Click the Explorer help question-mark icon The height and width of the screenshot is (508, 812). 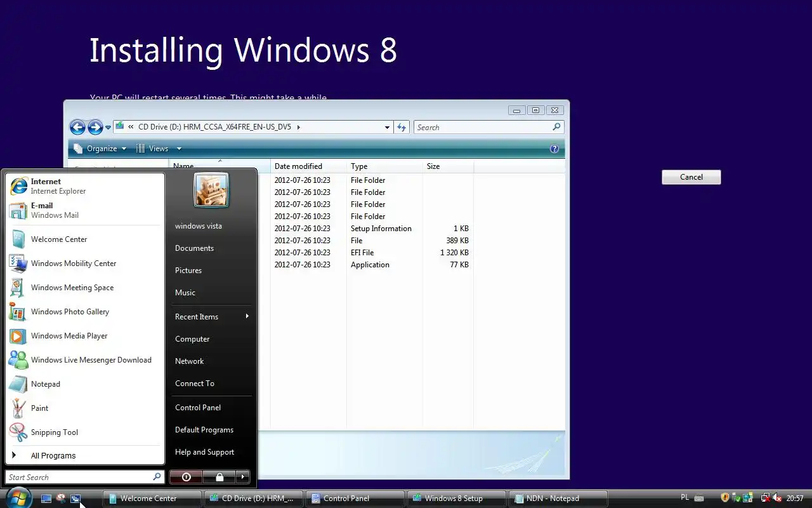tap(554, 149)
